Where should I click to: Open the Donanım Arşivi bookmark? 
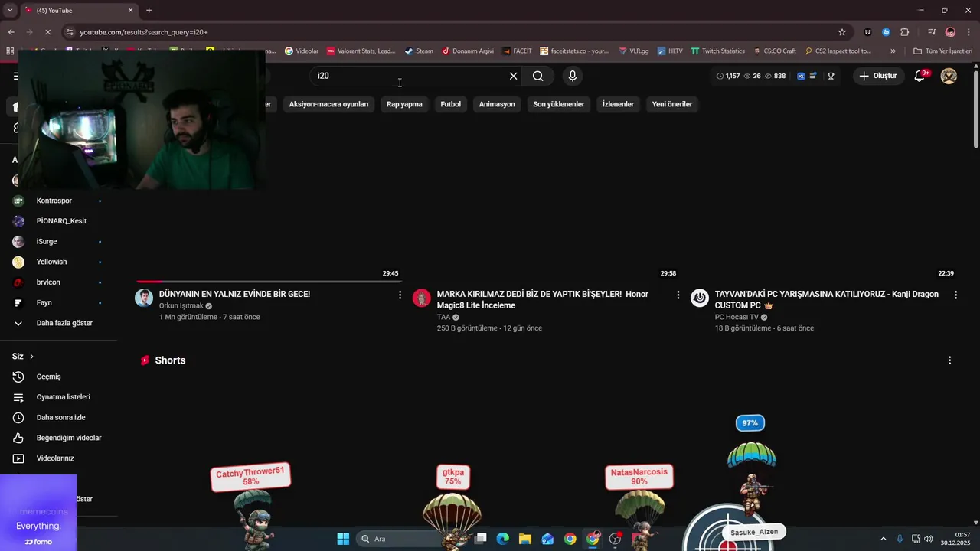[468, 51]
